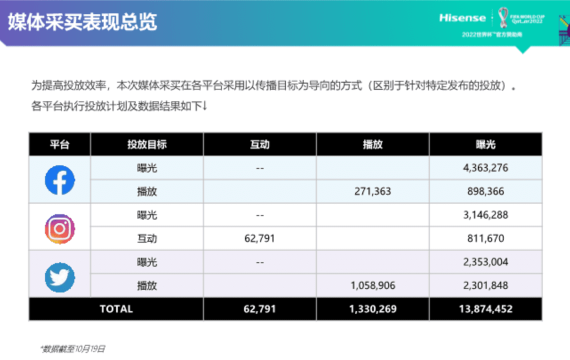
Task: Click the value 2,301,848
Action: [x=486, y=285]
